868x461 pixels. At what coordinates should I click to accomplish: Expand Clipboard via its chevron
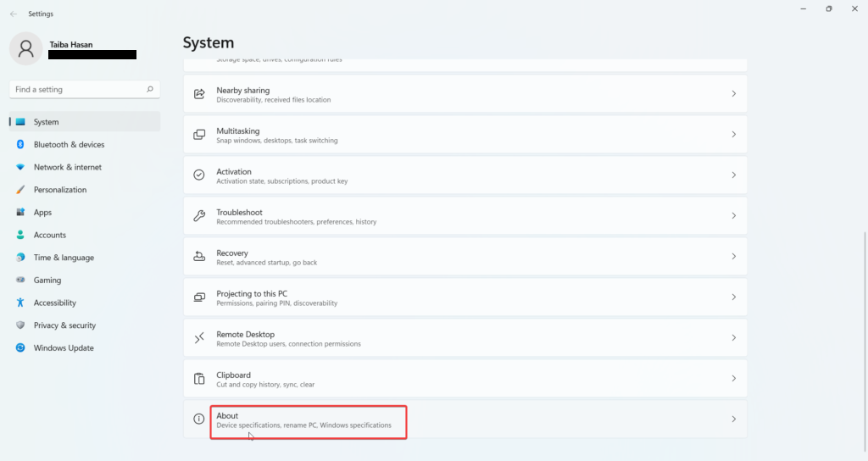[733, 379]
